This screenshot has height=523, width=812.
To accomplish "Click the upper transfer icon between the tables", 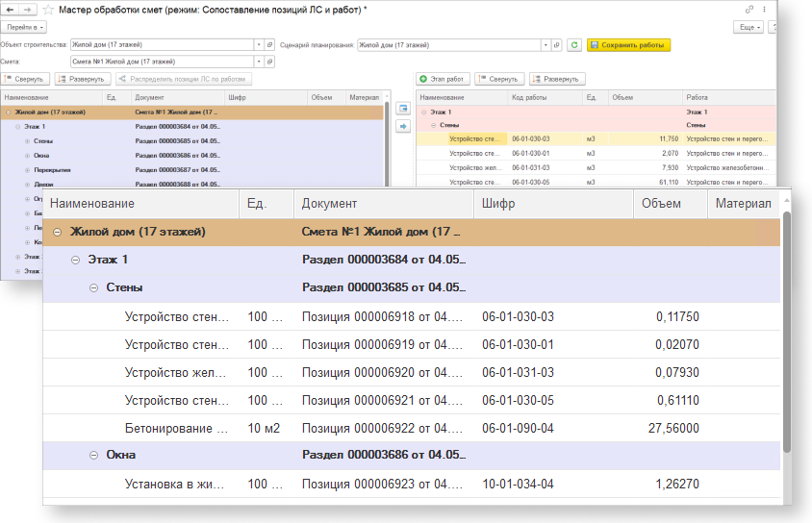I will (x=404, y=109).
